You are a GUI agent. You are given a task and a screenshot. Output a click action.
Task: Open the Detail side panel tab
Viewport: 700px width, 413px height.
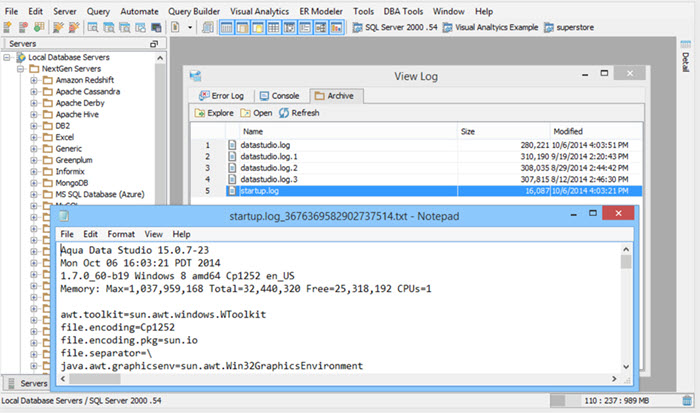686,57
